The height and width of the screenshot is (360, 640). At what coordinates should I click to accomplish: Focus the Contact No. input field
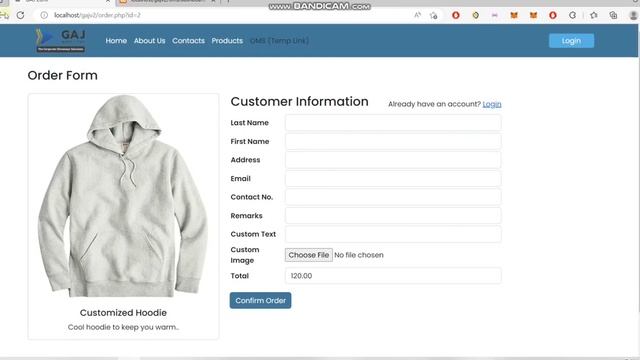point(393,197)
